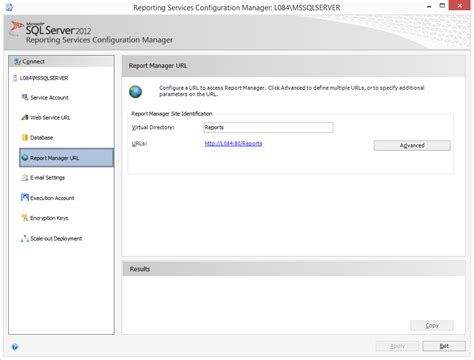Select Report Manager URL sidebar item
Screen dimensions: 474x360
pyautogui.click(x=66, y=158)
